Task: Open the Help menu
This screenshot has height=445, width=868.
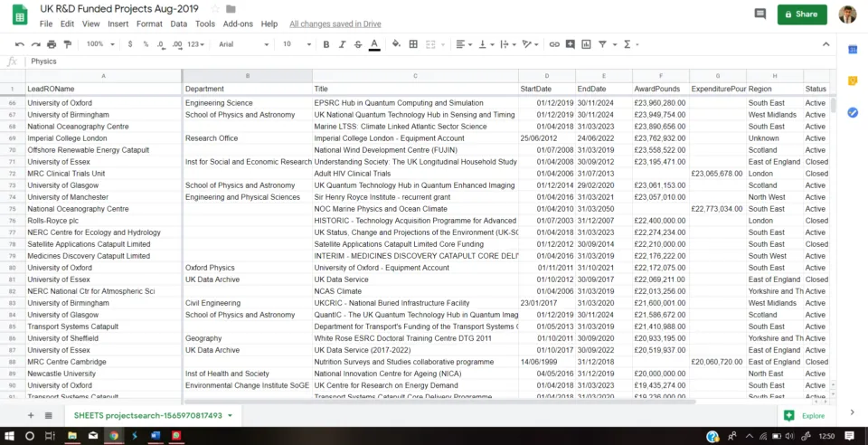Action: click(x=269, y=24)
